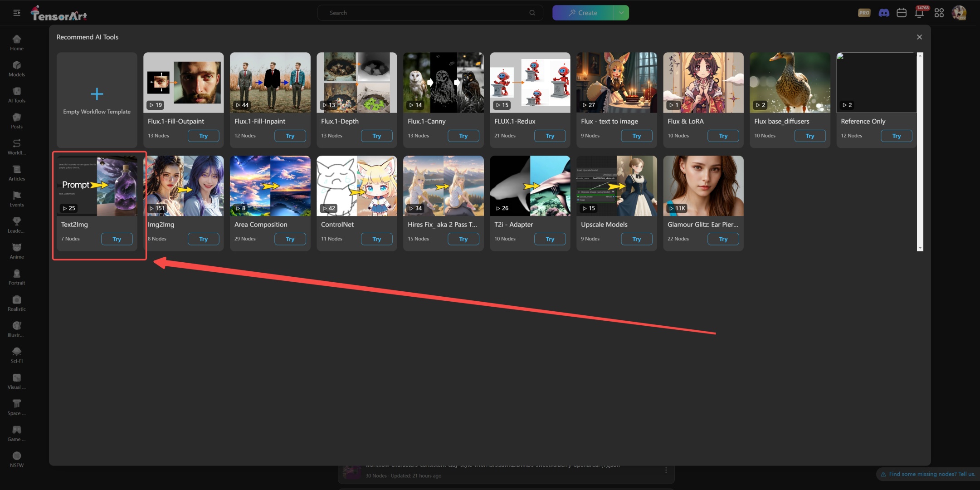
Task: Select the Empty Workflow Template card
Action: coord(97,100)
